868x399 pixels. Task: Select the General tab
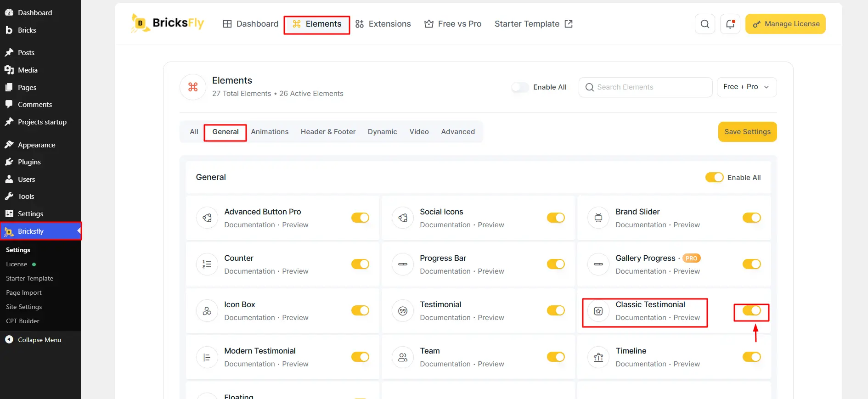pyautogui.click(x=225, y=132)
